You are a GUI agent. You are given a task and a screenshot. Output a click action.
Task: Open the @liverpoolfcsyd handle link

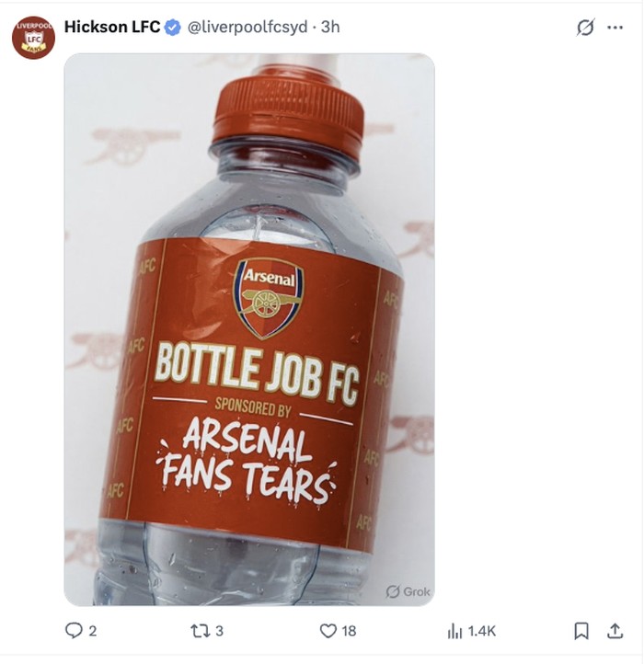coord(247,28)
